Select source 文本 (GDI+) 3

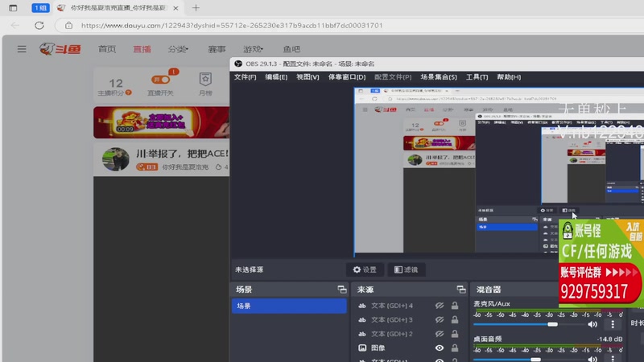pos(392,319)
